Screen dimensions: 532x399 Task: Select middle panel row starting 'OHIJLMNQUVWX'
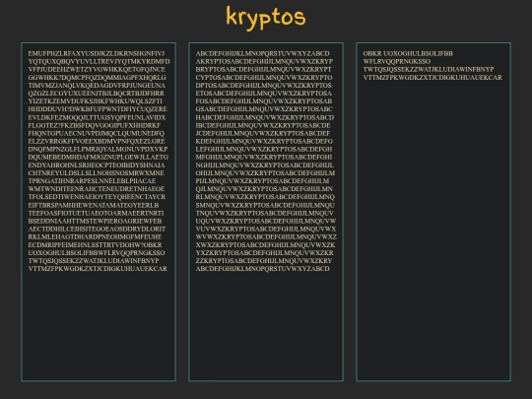pyautogui.click(x=265, y=173)
